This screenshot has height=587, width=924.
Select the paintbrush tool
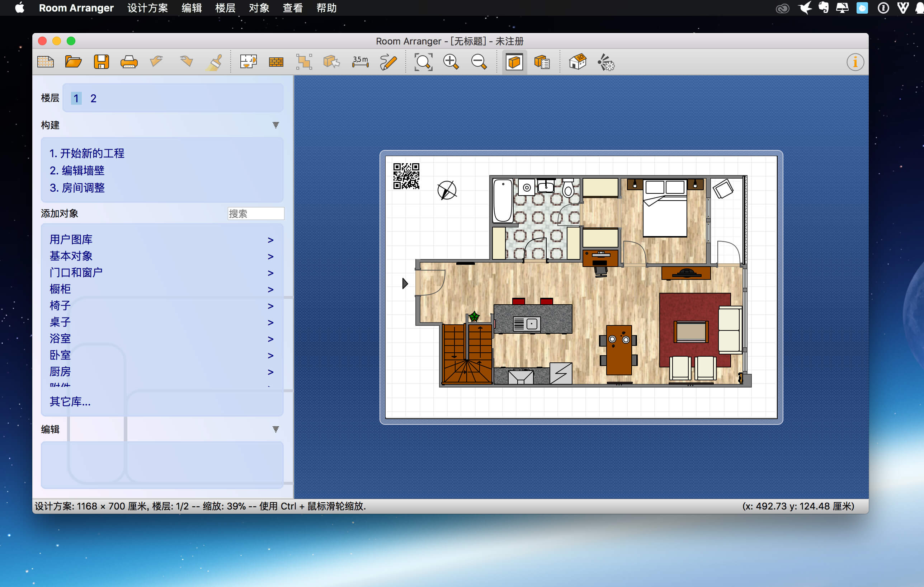pyautogui.click(x=214, y=62)
